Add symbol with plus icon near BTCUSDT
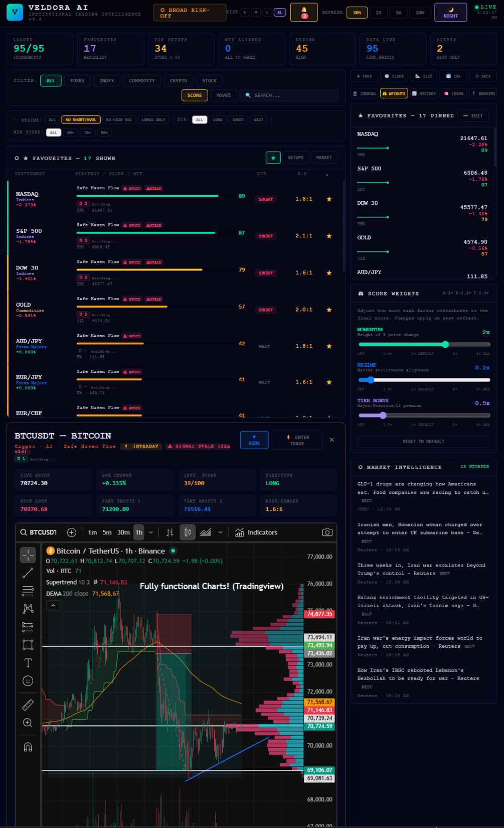 [x=72, y=532]
